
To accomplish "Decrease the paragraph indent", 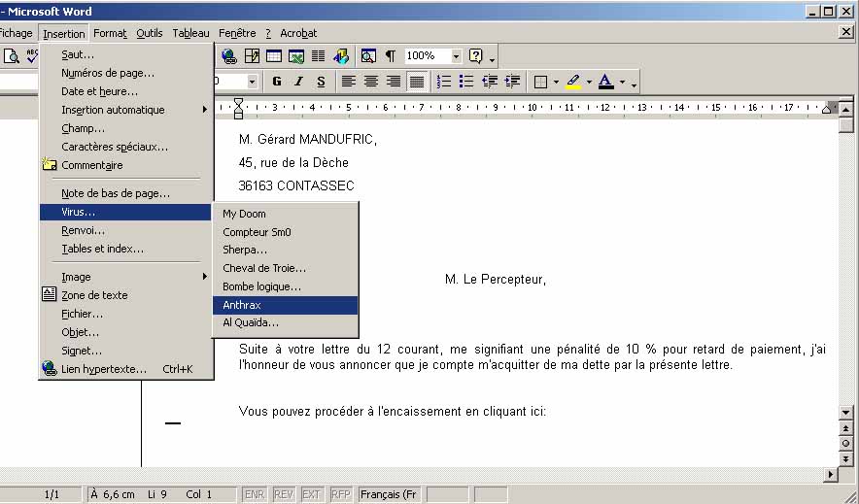I will (x=489, y=83).
